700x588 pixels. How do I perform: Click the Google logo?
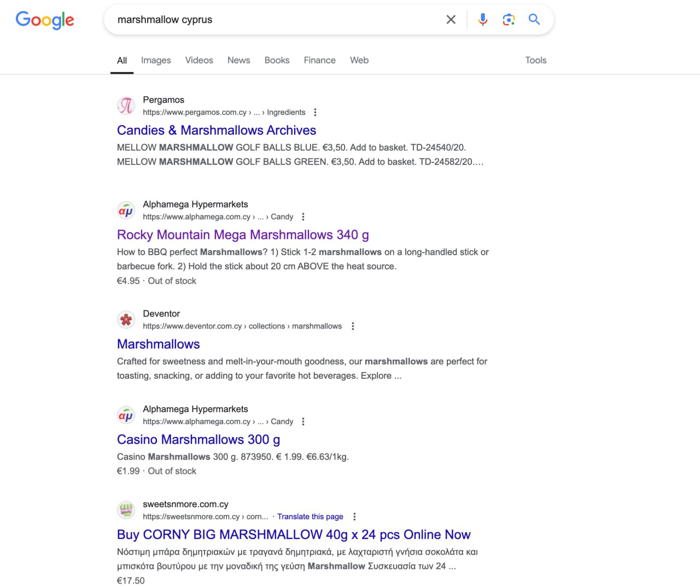coord(45,20)
